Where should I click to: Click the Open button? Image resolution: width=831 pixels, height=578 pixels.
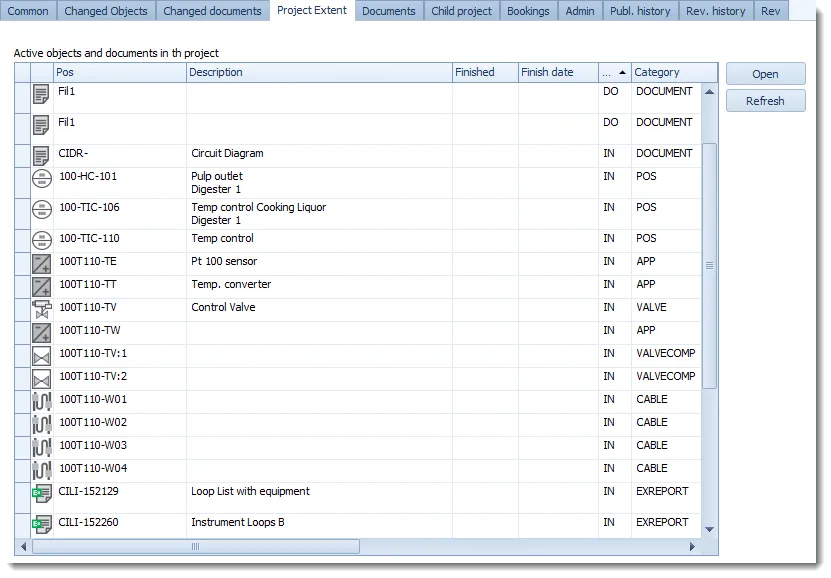tap(765, 74)
